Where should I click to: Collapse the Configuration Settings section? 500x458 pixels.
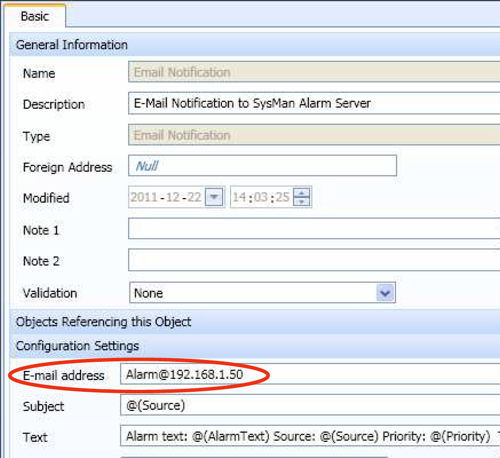(x=255, y=346)
